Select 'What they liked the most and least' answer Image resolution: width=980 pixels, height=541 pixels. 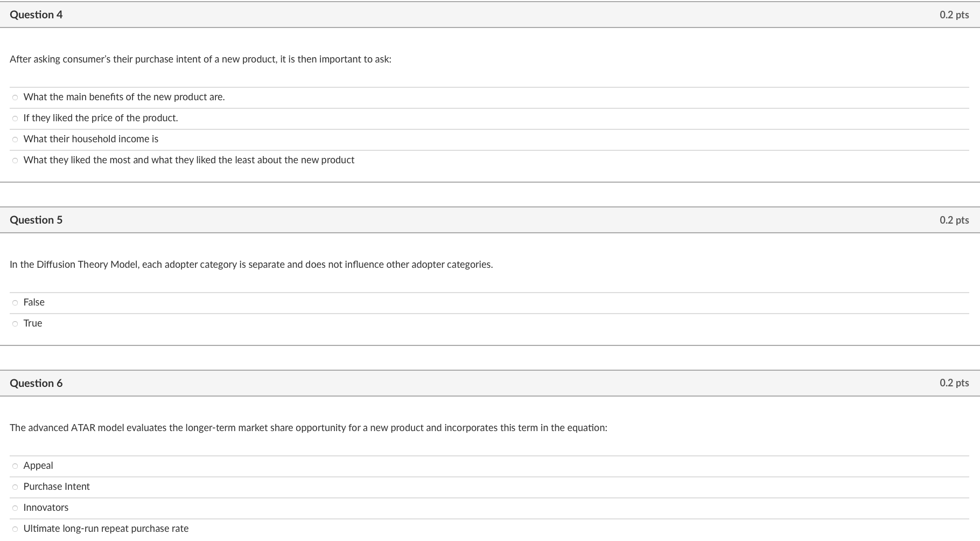15,160
